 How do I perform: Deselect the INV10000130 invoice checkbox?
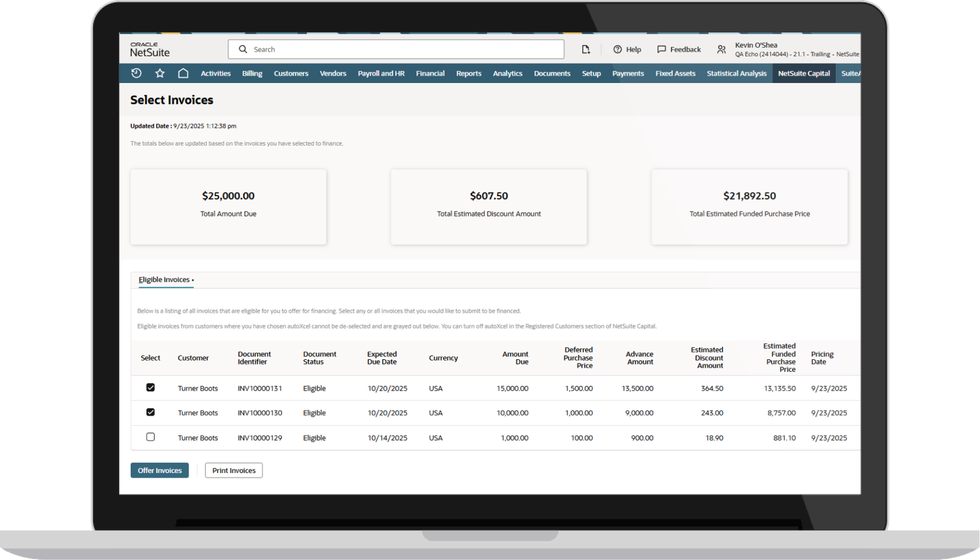(x=151, y=413)
